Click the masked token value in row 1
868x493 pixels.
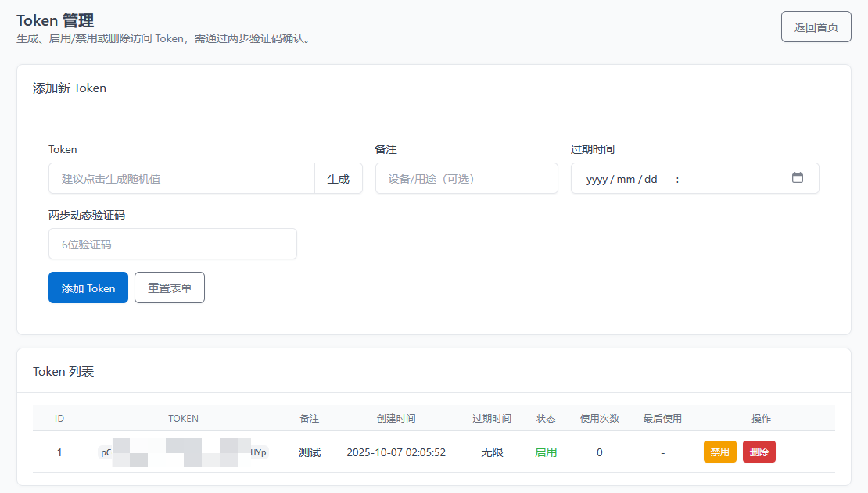[x=183, y=452]
